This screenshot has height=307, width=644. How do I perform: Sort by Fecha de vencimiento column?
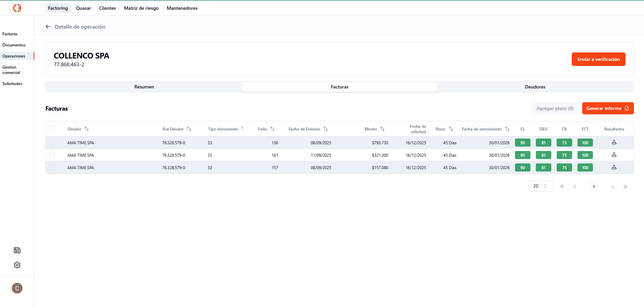tap(507, 129)
